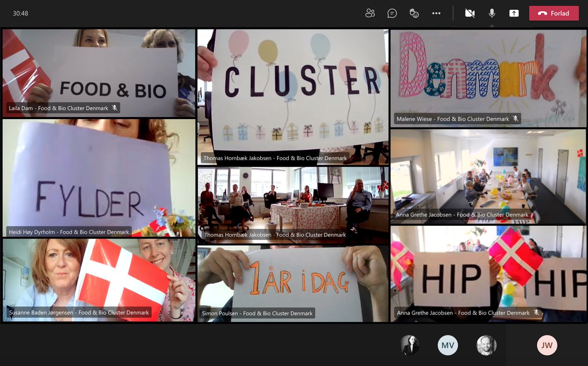Screen dimensions: 588x366
Task: Leave the meeting with Forlad button
Action: pos(554,13)
